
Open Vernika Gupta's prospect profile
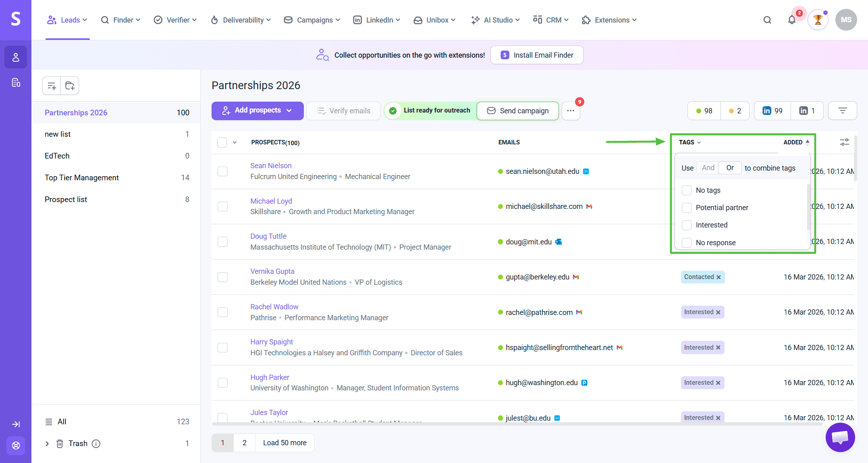pyautogui.click(x=272, y=271)
